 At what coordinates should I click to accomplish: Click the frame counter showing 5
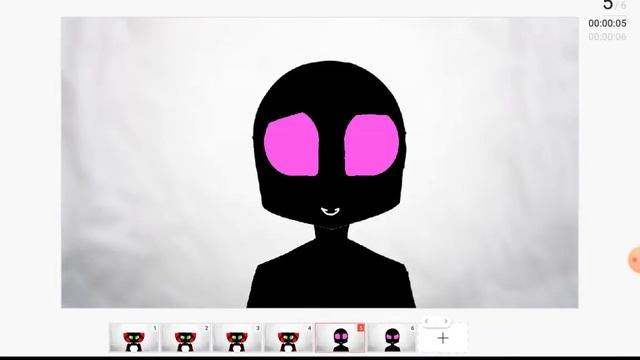pyautogui.click(x=608, y=5)
